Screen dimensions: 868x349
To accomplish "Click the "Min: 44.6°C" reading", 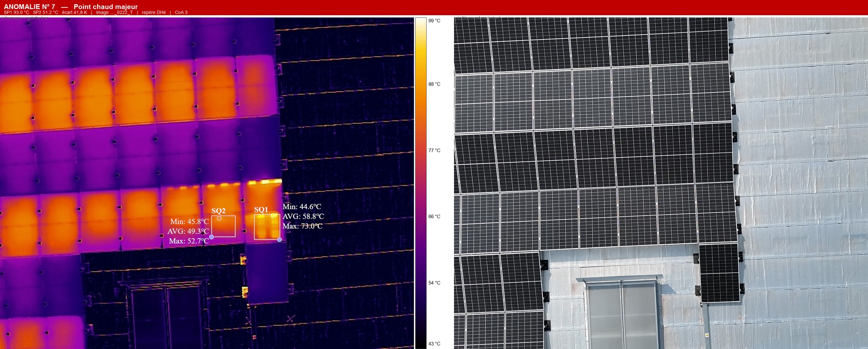I will tap(302, 207).
